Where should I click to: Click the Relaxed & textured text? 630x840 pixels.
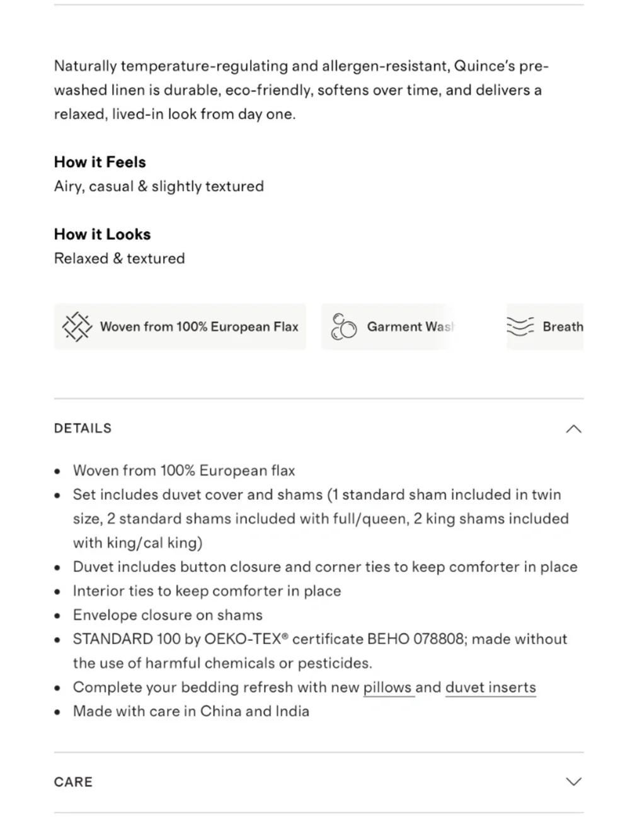point(120,258)
